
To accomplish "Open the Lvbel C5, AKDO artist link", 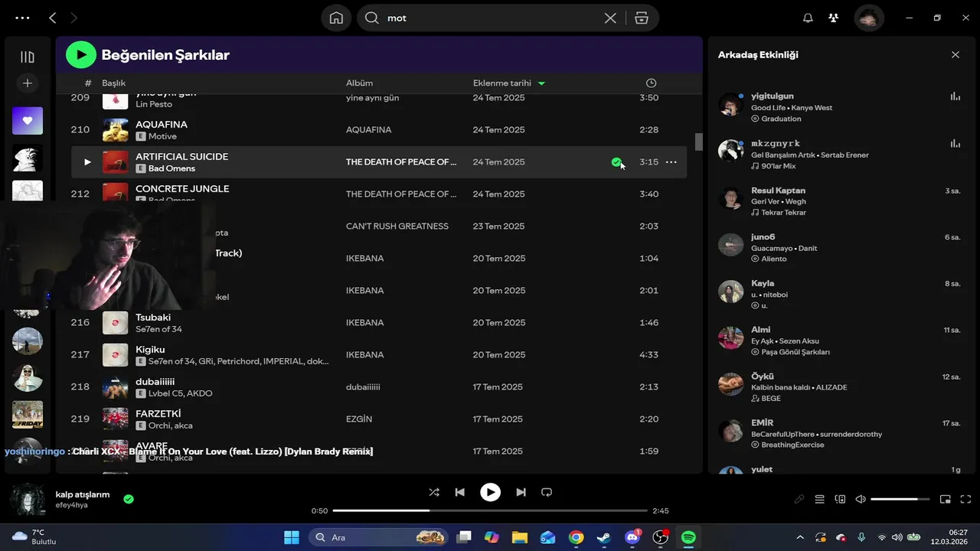I will pyautogui.click(x=181, y=393).
